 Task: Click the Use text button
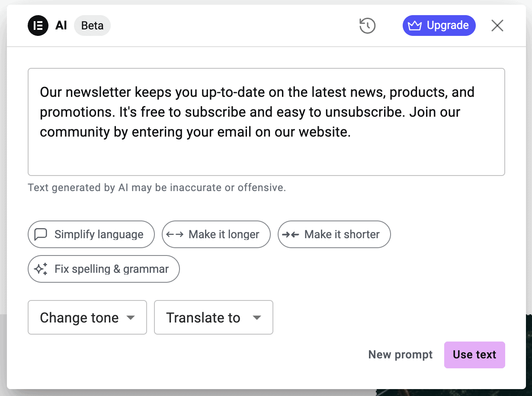pos(474,354)
